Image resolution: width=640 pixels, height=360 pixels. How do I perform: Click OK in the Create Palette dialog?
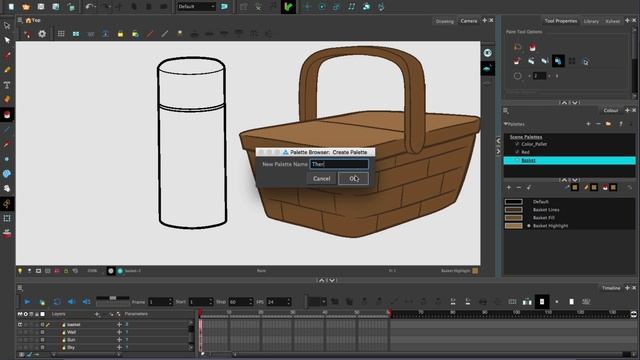pos(353,178)
